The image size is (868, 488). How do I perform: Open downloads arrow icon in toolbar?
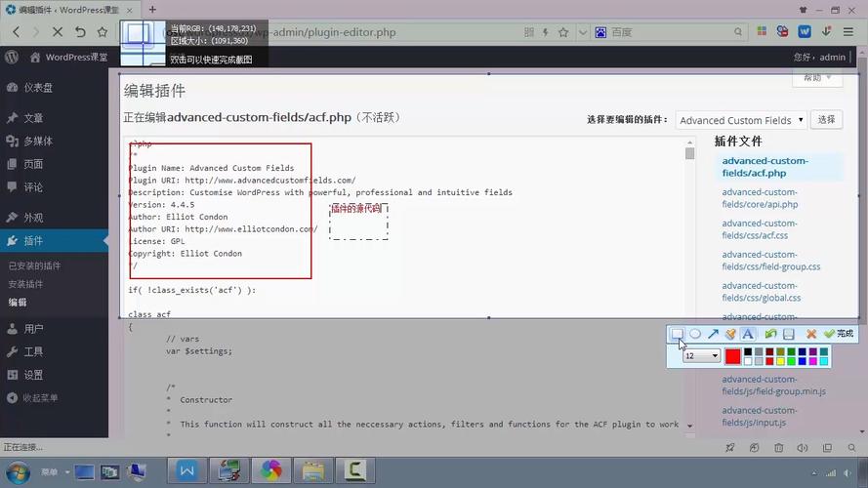[826, 31]
